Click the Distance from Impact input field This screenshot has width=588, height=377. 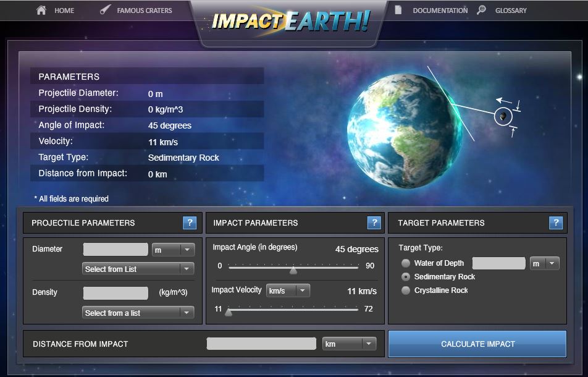tap(261, 344)
